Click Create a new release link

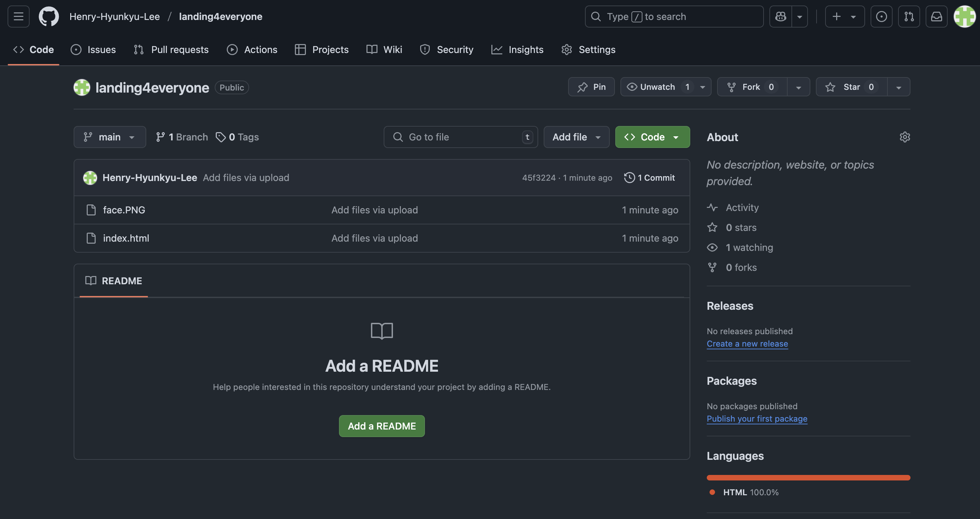click(747, 343)
